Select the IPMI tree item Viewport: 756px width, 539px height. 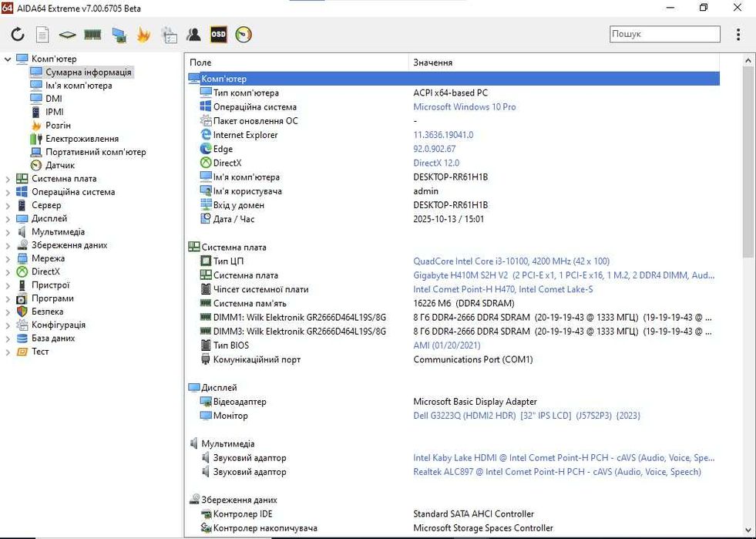[x=55, y=112]
